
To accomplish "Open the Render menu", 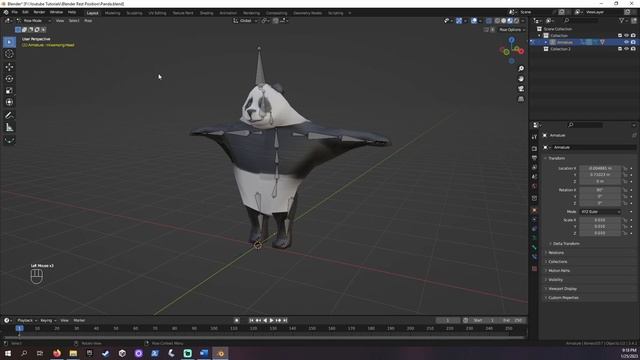I will pyautogui.click(x=39, y=13).
